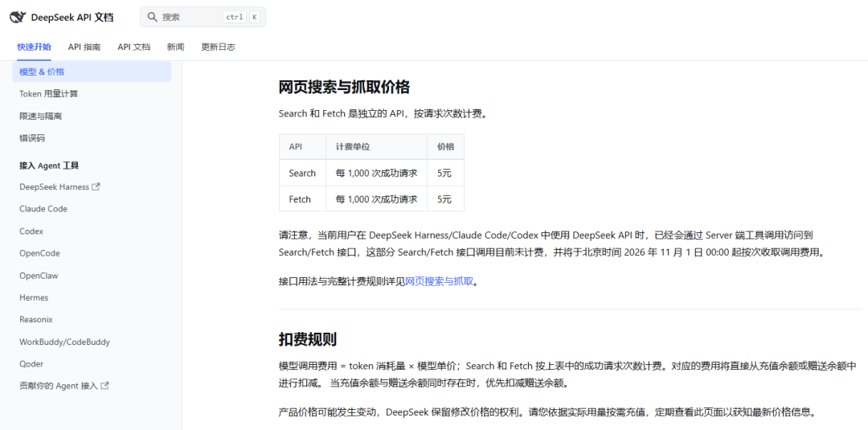
Task: Open the 更新日志 tab
Action: [218, 47]
